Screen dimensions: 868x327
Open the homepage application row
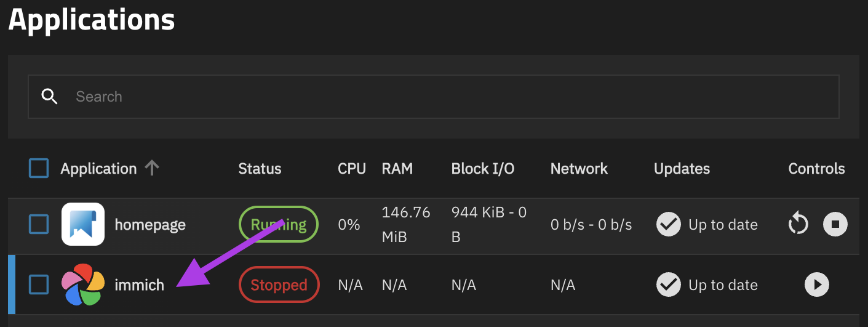click(150, 225)
